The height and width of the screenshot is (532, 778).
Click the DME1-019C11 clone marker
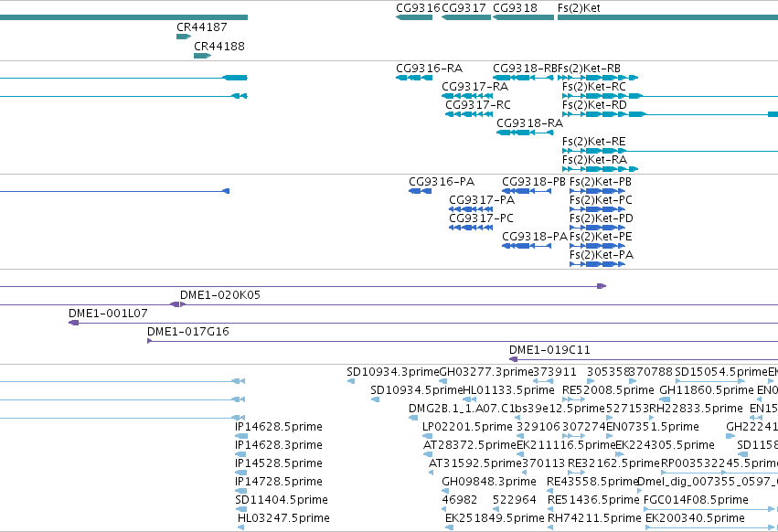coord(514,359)
